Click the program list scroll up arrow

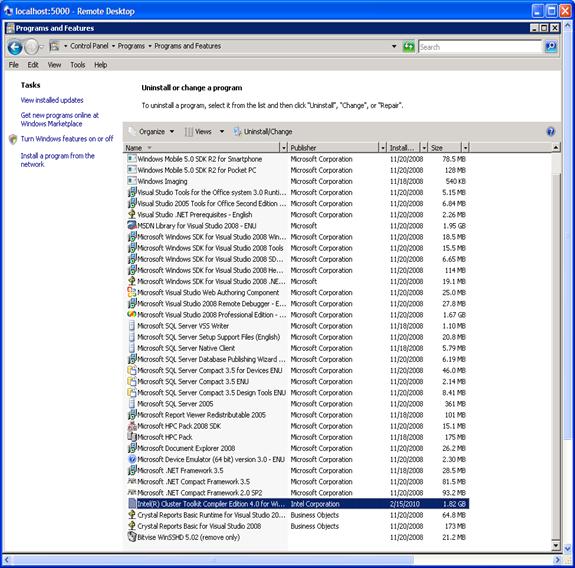[x=556, y=148]
